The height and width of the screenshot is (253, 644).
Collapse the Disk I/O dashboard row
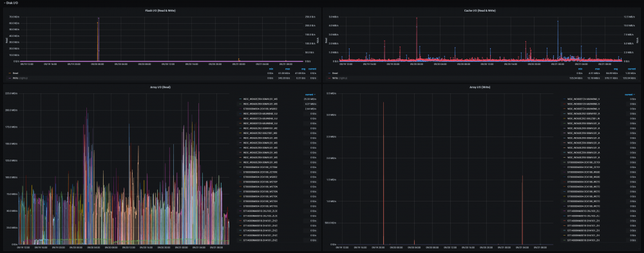pyautogui.click(x=11, y=3)
